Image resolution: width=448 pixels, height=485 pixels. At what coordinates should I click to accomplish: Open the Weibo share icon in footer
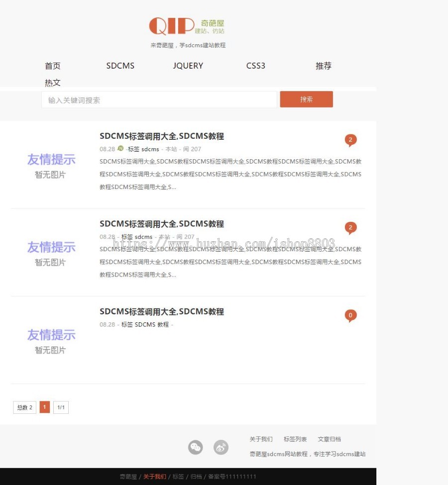[x=221, y=447]
